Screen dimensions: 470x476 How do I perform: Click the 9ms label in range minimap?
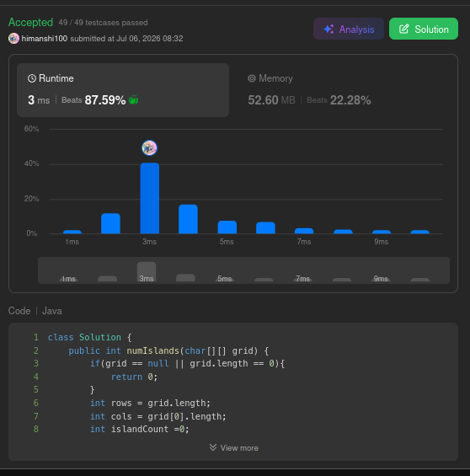[381, 279]
